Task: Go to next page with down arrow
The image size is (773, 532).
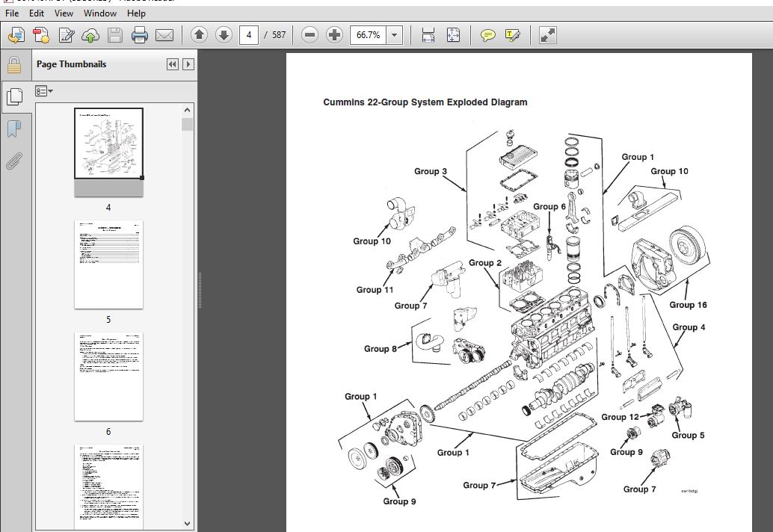Action: [224, 35]
